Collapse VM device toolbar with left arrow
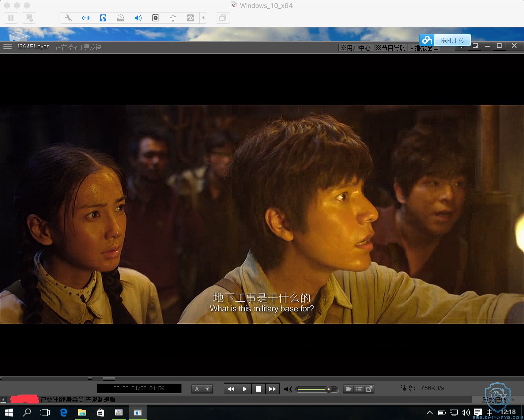 point(203,18)
